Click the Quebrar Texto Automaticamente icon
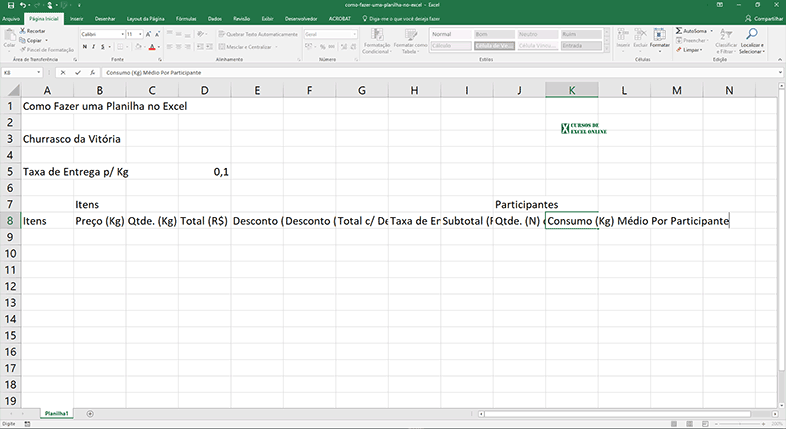This screenshot has width=786, height=429. coord(222,34)
